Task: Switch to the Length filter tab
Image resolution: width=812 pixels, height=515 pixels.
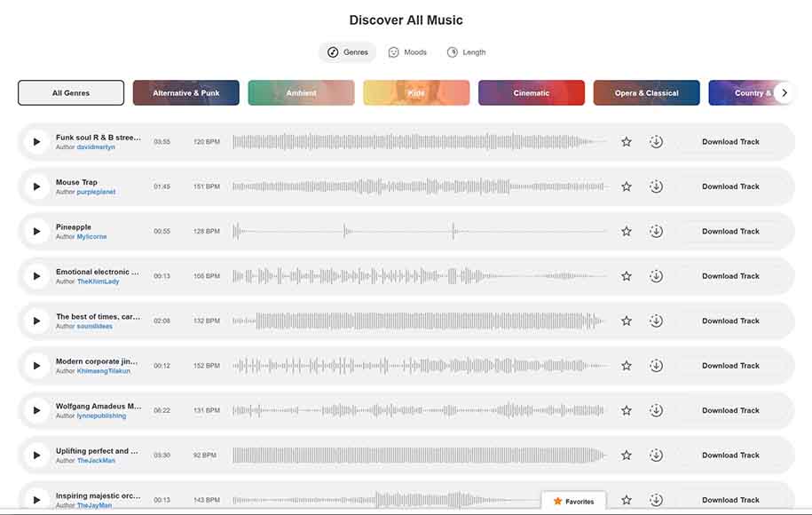Action: [466, 52]
